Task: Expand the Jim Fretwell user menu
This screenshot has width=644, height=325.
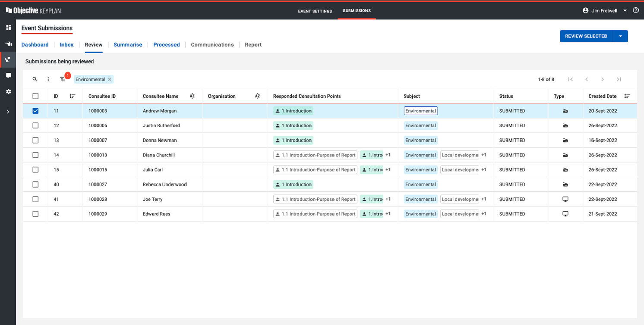Action: click(625, 11)
